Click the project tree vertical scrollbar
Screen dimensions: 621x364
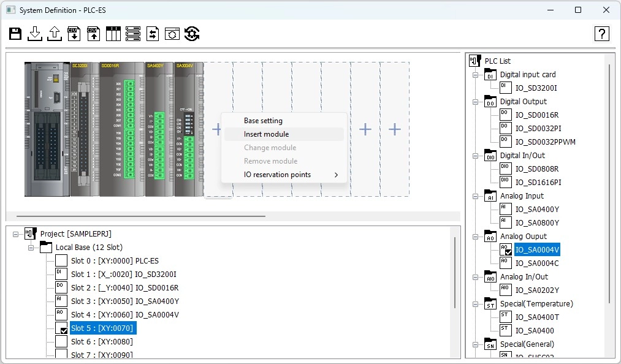455,273
